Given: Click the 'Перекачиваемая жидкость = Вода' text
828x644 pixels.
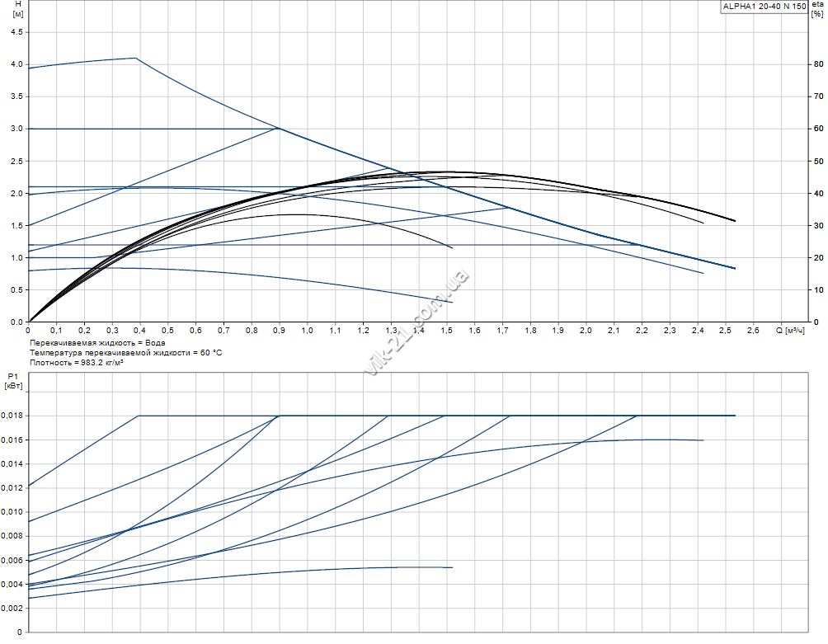Looking at the screenshot, I should [x=97, y=342].
